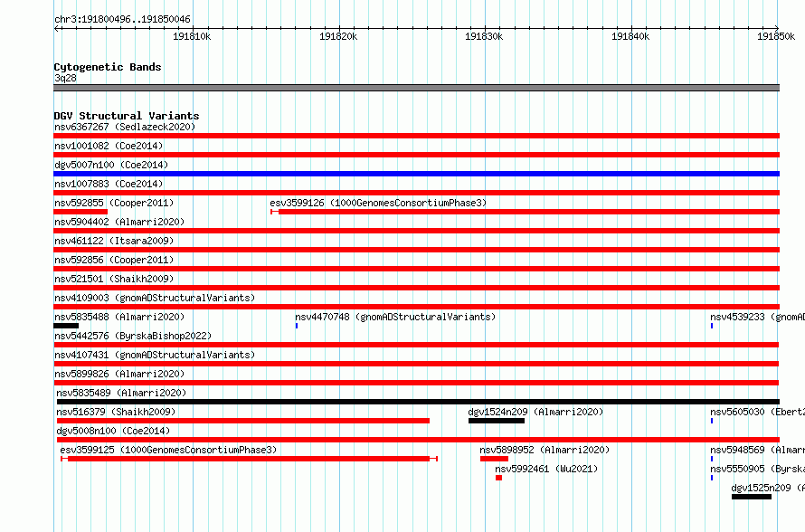Image resolution: width=805 pixels, height=532 pixels.
Task: Click the 191820k ruler tick label
Action: coord(338,36)
